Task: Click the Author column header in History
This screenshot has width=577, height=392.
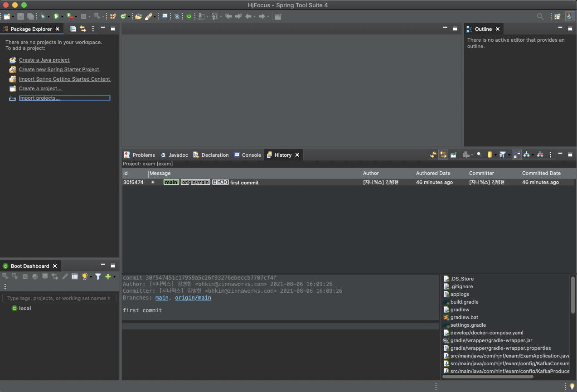Action: coord(388,173)
